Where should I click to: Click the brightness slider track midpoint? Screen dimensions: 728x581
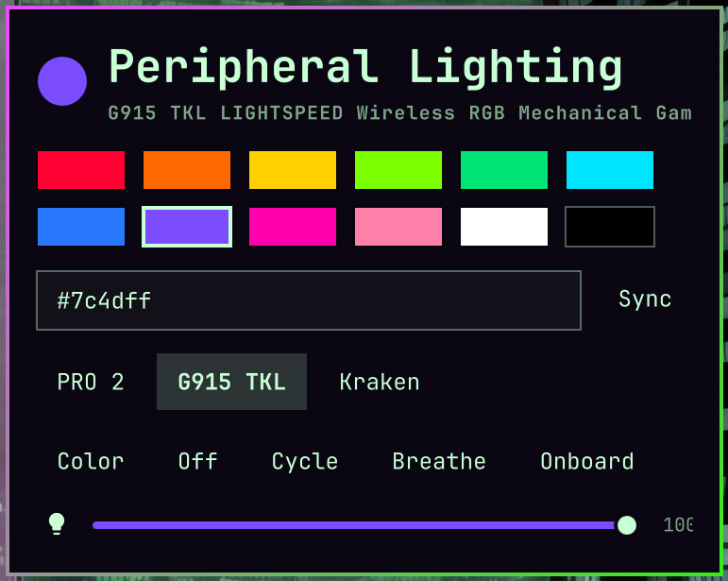tap(365, 525)
